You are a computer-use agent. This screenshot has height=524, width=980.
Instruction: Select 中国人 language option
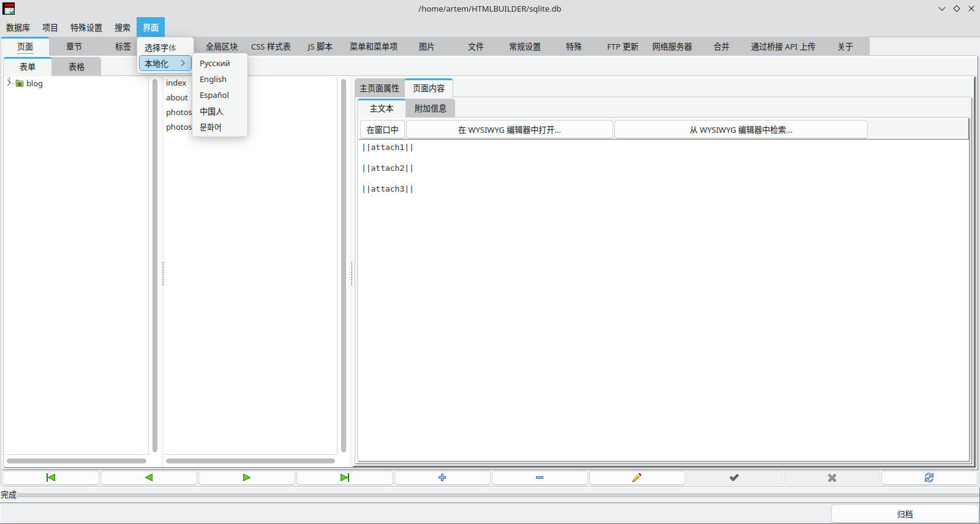click(x=219, y=111)
